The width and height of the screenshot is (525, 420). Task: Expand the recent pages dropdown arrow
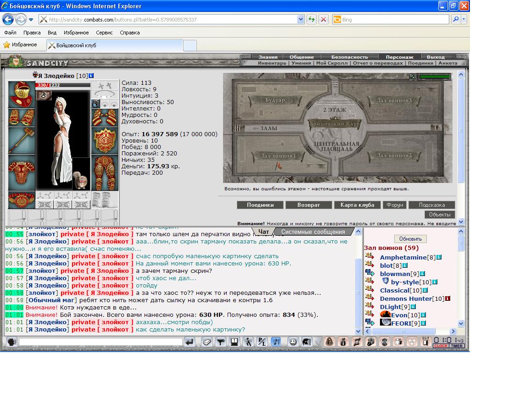31,19
